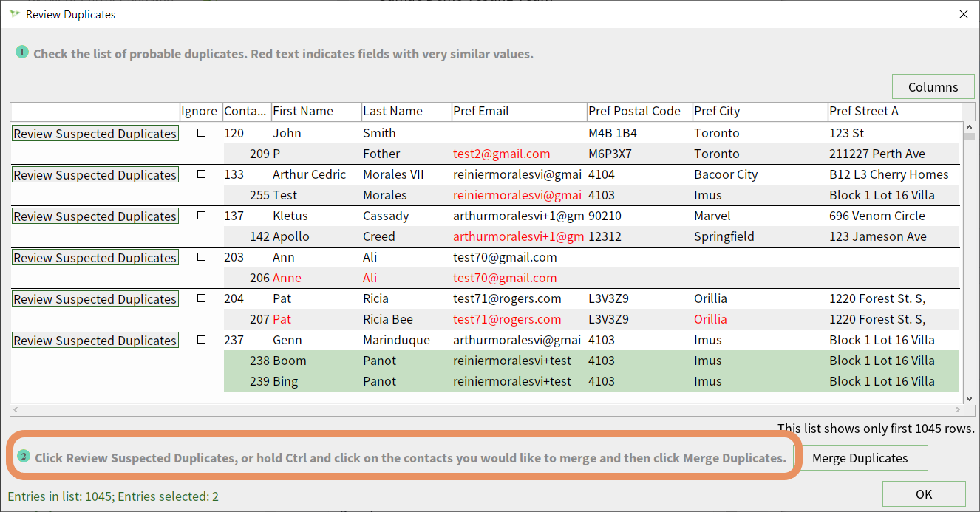Click Entries in list status text
Screen dimensions: 980x512
point(113,496)
